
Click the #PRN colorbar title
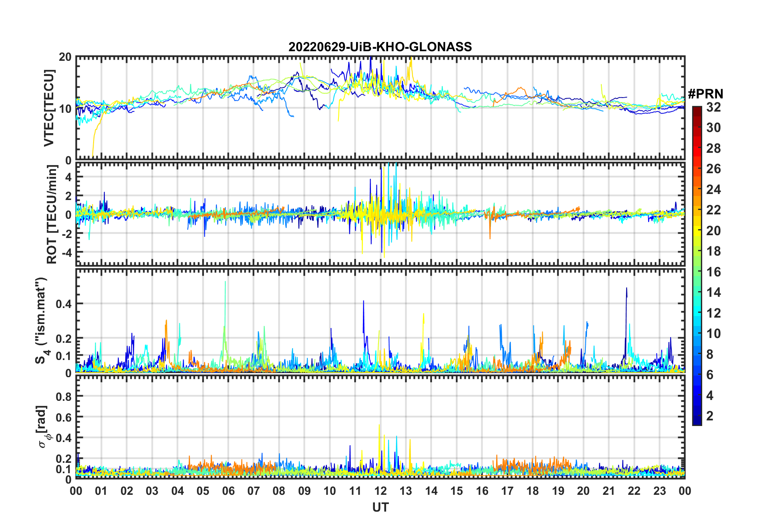click(x=705, y=94)
